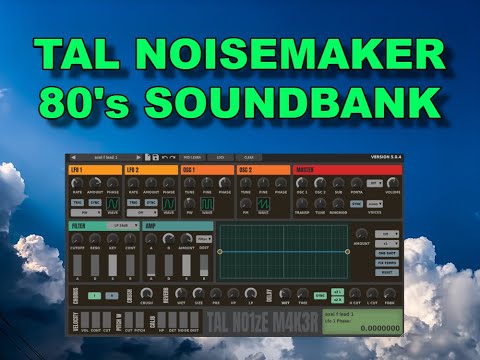The height and width of the screenshot is (360, 480).
Task: Click the LFO 1 Rate knob
Action: pos(77,183)
